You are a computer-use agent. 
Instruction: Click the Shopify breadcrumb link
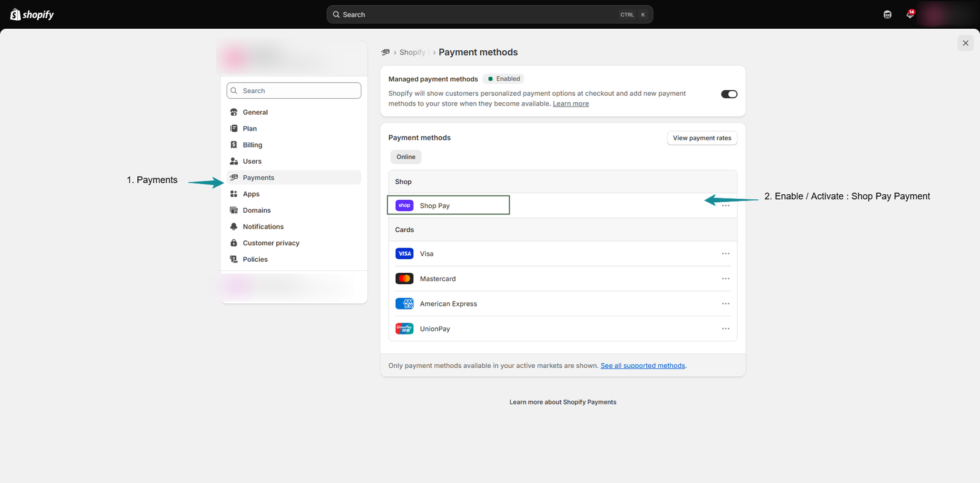tap(412, 53)
